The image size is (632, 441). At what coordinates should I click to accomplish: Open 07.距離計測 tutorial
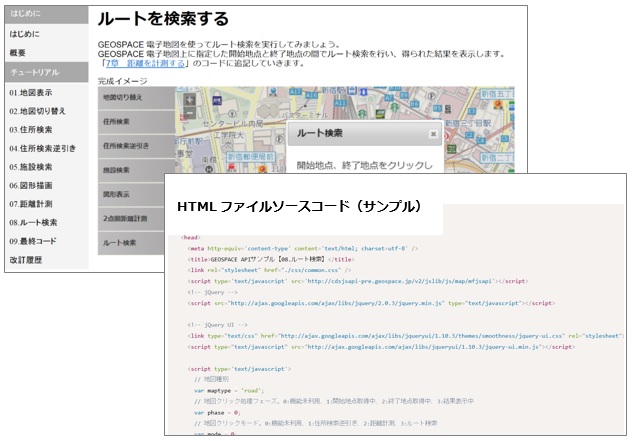[31, 204]
